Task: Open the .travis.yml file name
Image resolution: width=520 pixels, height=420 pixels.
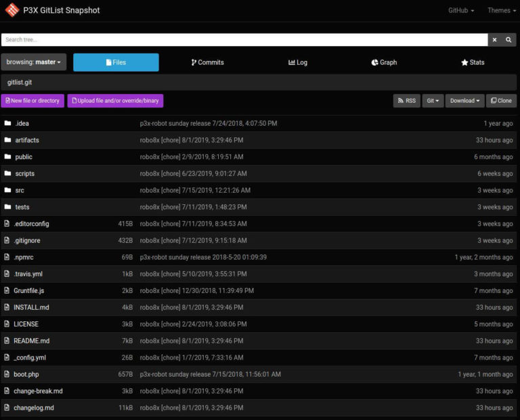Action: click(x=28, y=274)
